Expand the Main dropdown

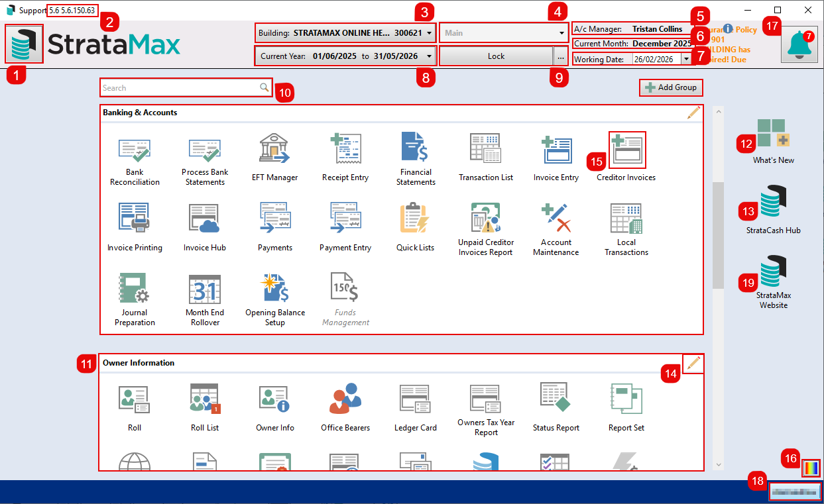[x=561, y=32]
